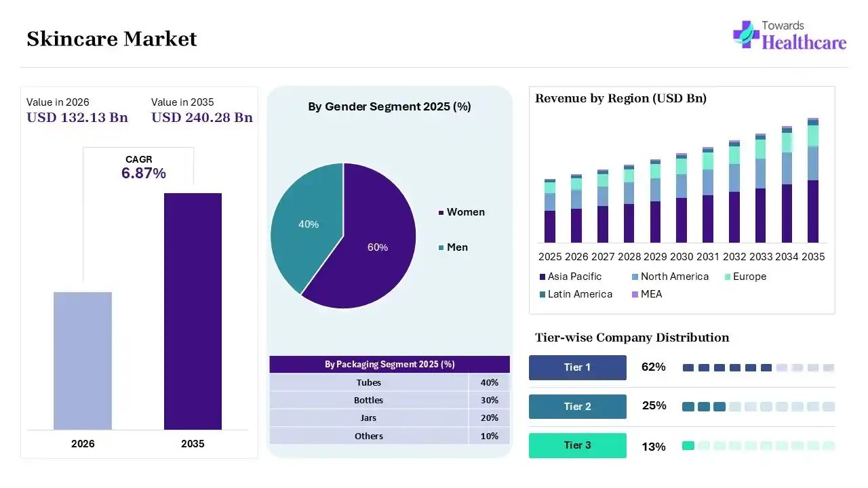The width and height of the screenshot is (868, 488).
Task: Click the 10% cell for Others
Action: point(490,436)
